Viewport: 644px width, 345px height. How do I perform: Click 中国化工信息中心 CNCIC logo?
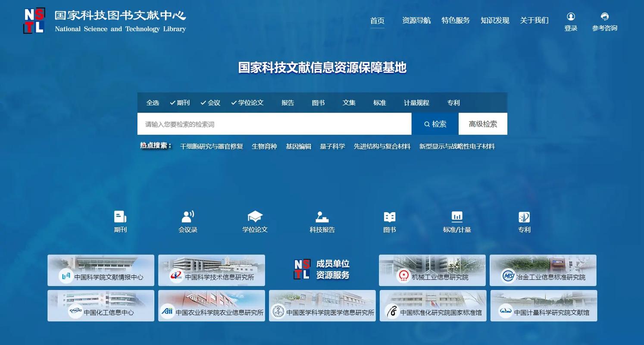(x=75, y=311)
